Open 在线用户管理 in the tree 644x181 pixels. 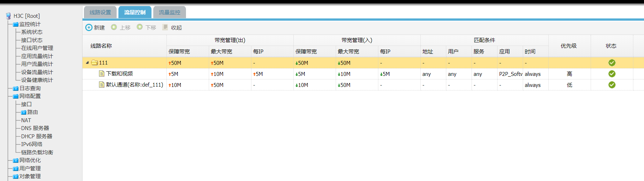pyautogui.click(x=37, y=48)
